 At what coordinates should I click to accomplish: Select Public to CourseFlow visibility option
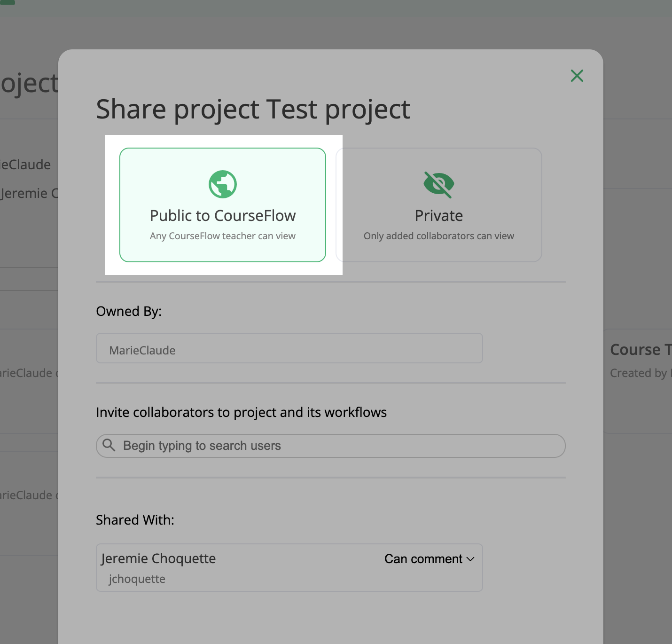pos(223,205)
